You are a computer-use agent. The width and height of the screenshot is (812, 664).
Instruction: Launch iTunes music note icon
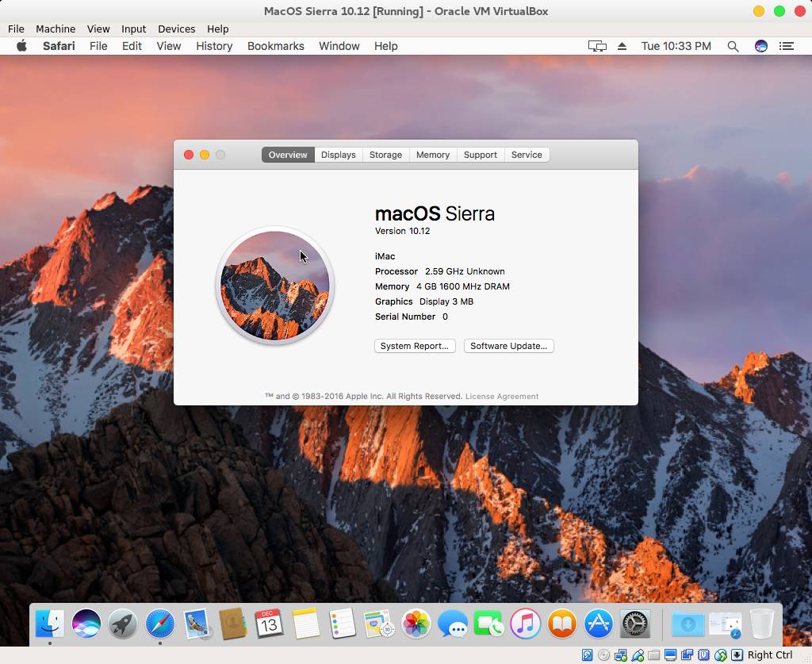(x=525, y=623)
